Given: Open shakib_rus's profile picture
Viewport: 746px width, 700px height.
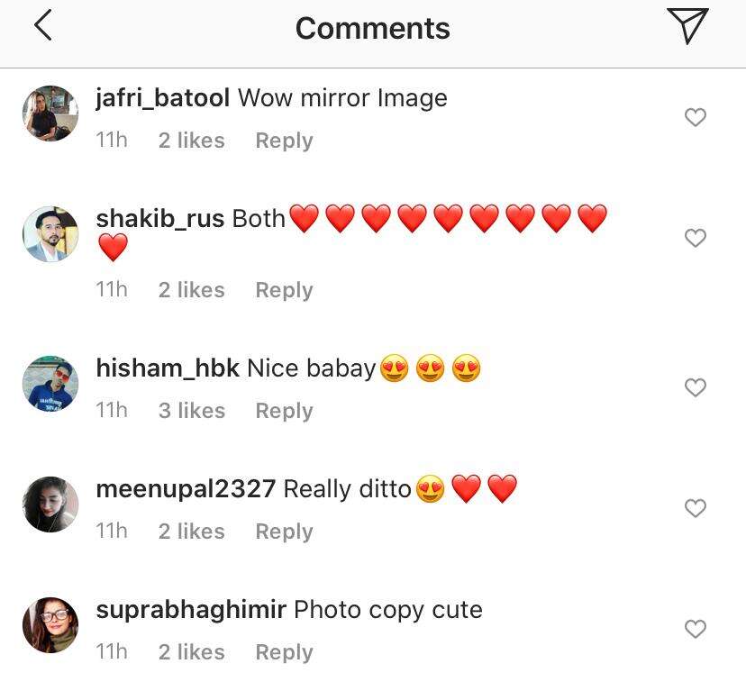Looking at the screenshot, I should (50, 234).
